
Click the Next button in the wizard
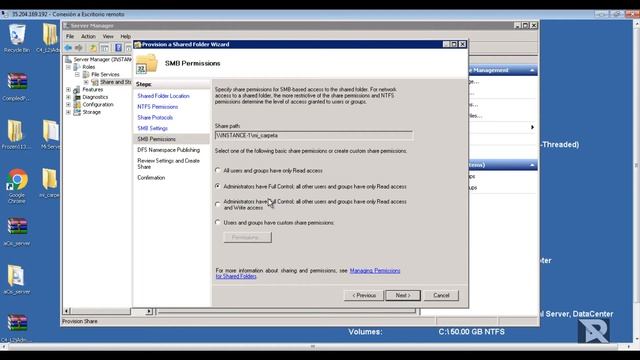(x=403, y=295)
